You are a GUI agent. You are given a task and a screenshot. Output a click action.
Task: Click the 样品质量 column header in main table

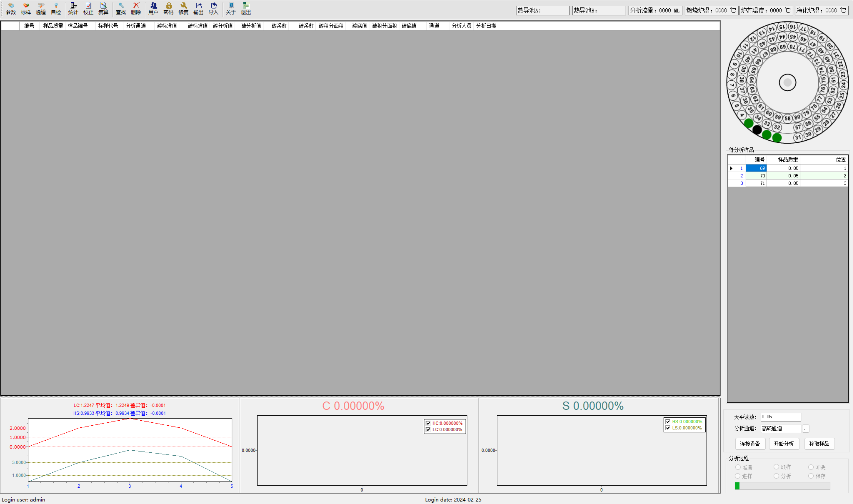point(53,26)
